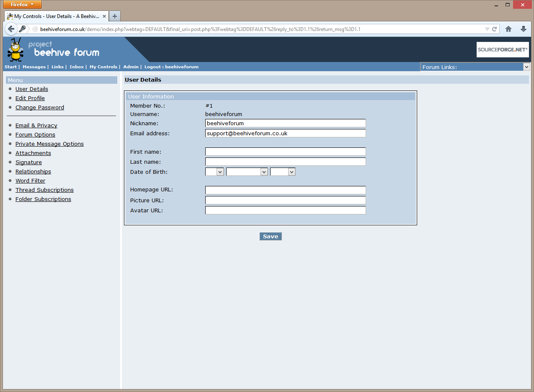Reload the page with the refresh icon
The width and height of the screenshot is (534, 392).
click(495, 29)
